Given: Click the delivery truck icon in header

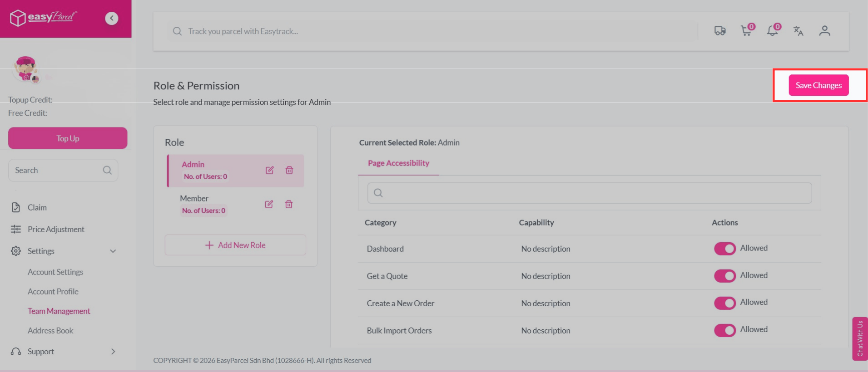Looking at the screenshot, I should [x=719, y=31].
